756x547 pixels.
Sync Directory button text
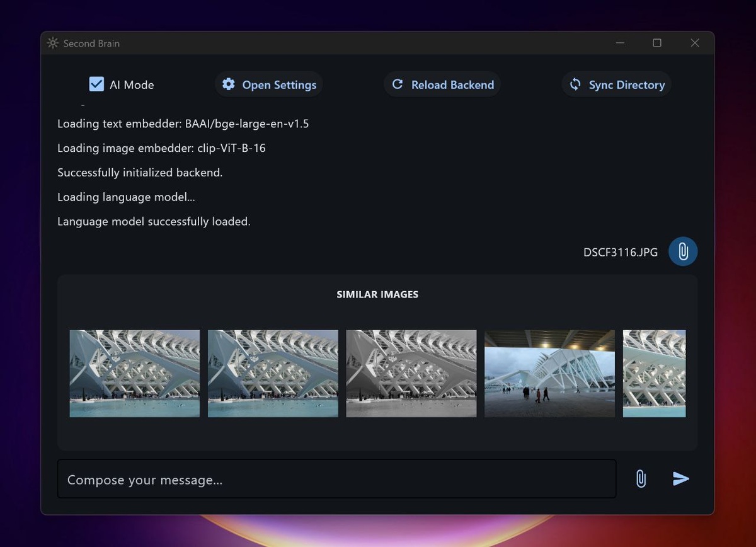tap(627, 84)
